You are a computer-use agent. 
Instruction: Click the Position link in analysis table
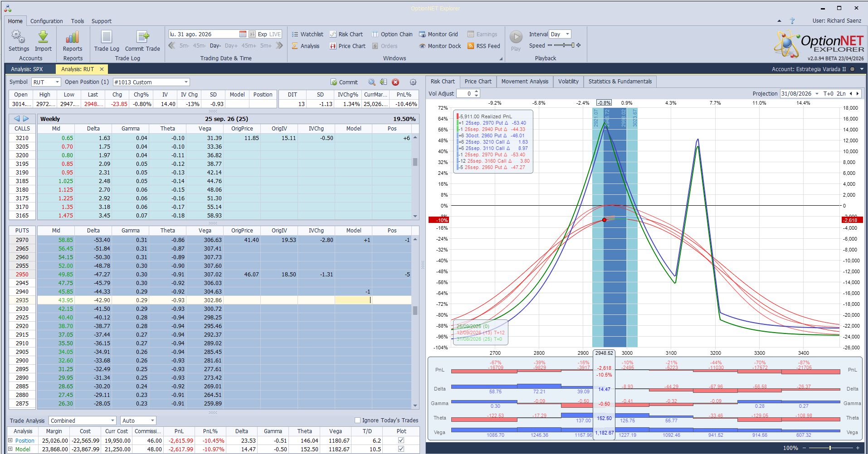[x=24, y=440]
